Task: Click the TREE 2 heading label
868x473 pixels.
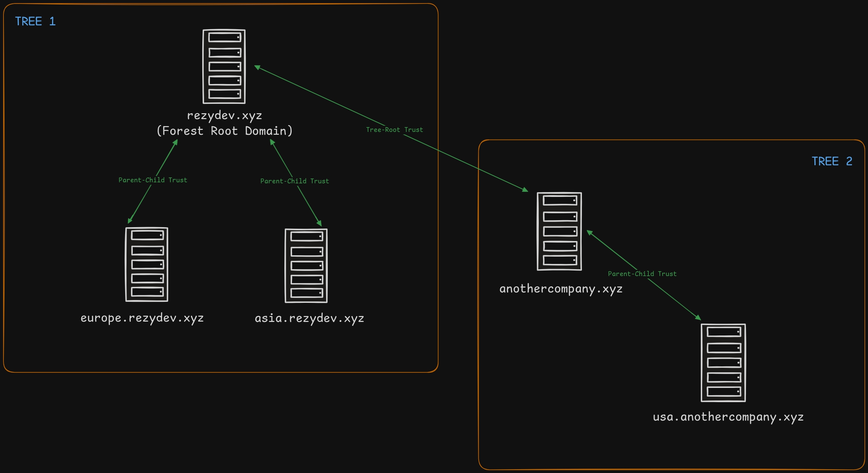Action: pos(831,162)
